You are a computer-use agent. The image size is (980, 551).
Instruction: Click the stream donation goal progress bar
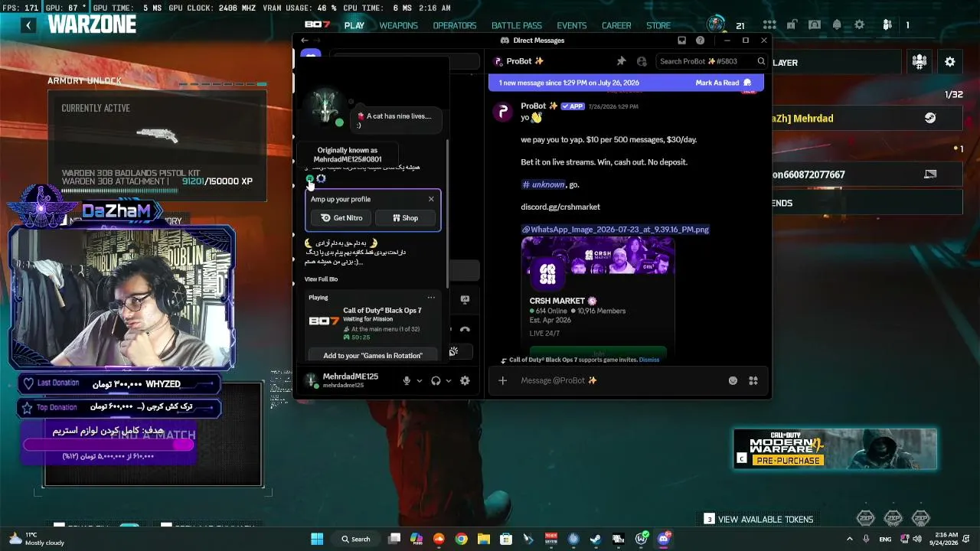point(109,445)
